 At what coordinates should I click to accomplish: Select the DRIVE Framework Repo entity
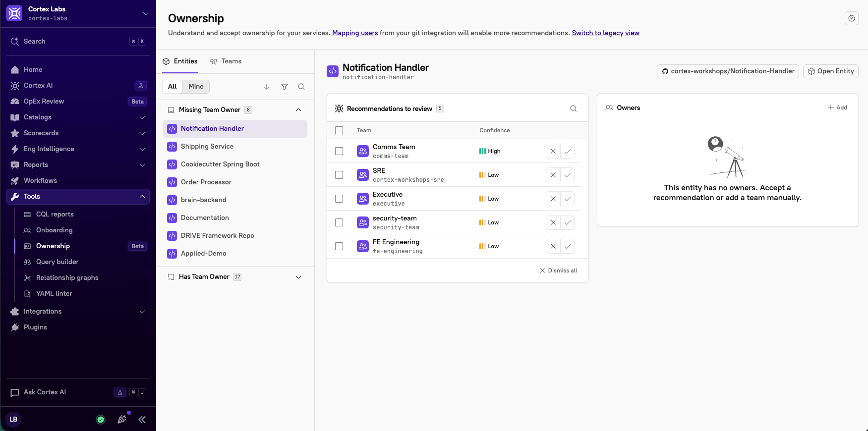[x=235, y=236]
